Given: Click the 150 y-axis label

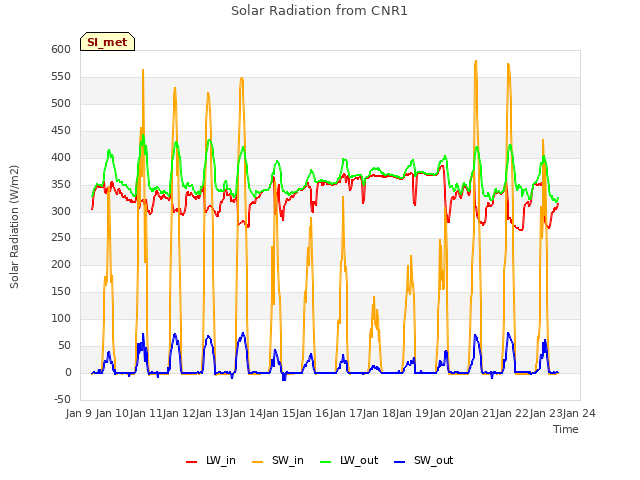Looking at the screenshot, I should 61,291.
